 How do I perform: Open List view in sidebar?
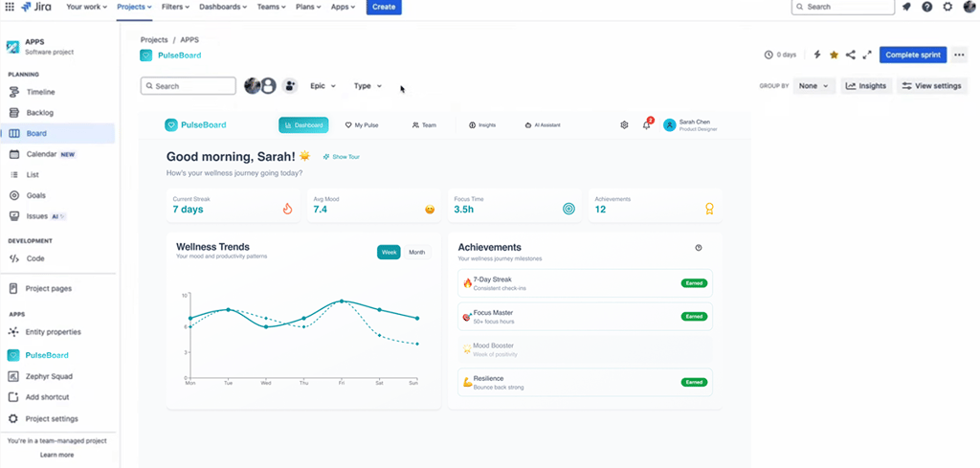[x=57, y=174]
